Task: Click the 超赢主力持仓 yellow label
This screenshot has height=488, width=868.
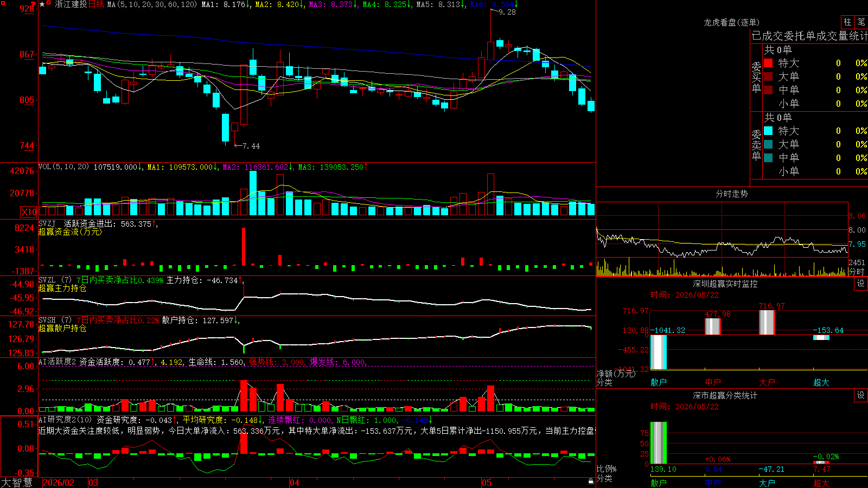Action: tap(62, 288)
